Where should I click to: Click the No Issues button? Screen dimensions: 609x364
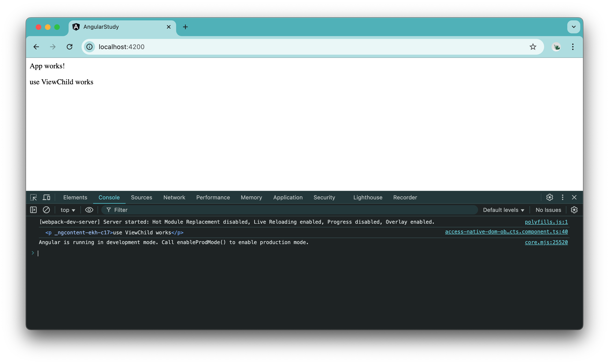click(x=548, y=210)
